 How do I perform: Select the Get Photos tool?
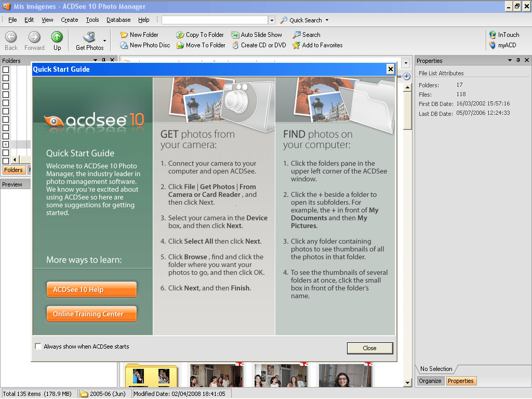[89, 40]
